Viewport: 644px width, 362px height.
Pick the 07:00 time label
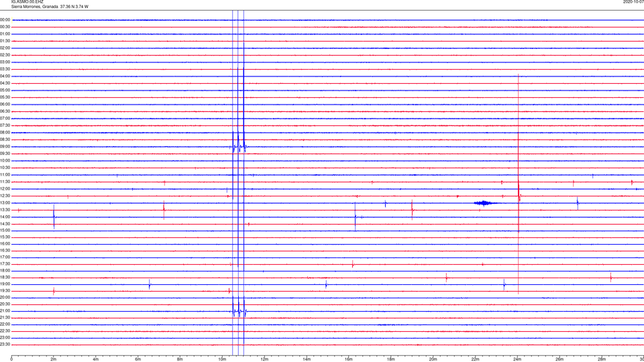coord(5,118)
